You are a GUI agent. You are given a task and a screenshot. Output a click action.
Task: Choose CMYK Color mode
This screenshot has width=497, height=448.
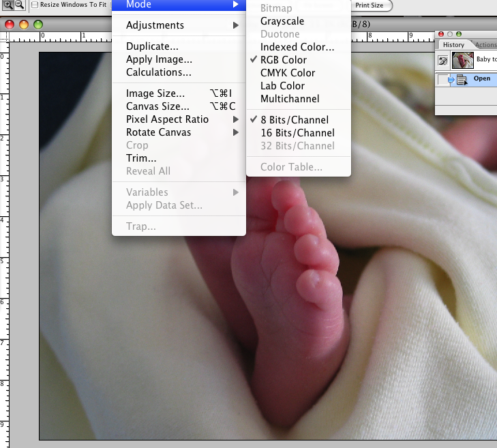[288, 73]
